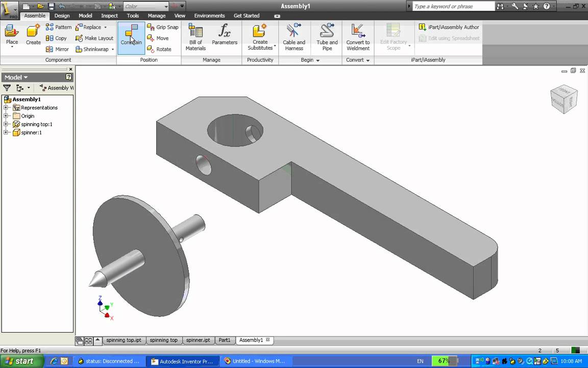Click the binoculars search icon
Viewport: 588px width, 368px height.
(500, 6)
